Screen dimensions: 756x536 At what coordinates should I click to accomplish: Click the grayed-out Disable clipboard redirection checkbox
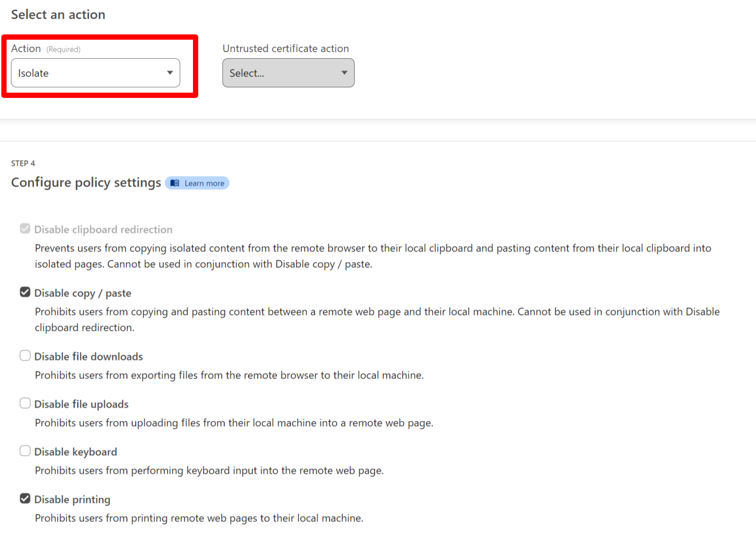coord(25,228)
